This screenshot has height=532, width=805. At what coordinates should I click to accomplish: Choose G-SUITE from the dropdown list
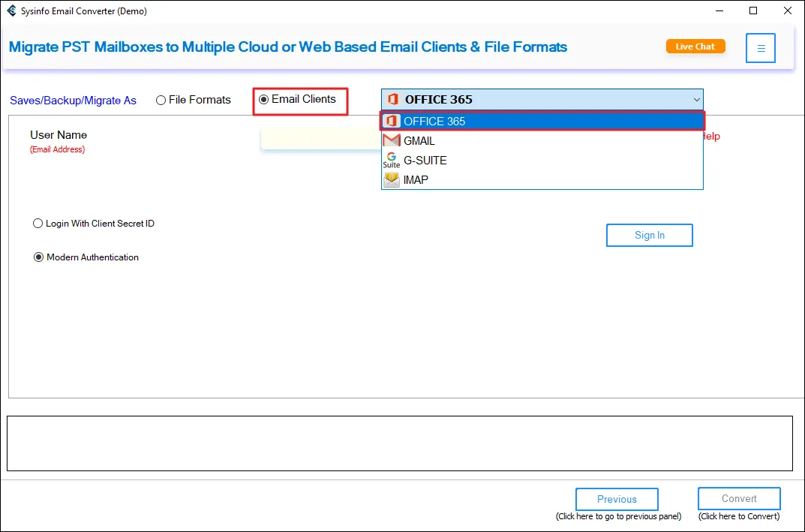coord(425,161)
